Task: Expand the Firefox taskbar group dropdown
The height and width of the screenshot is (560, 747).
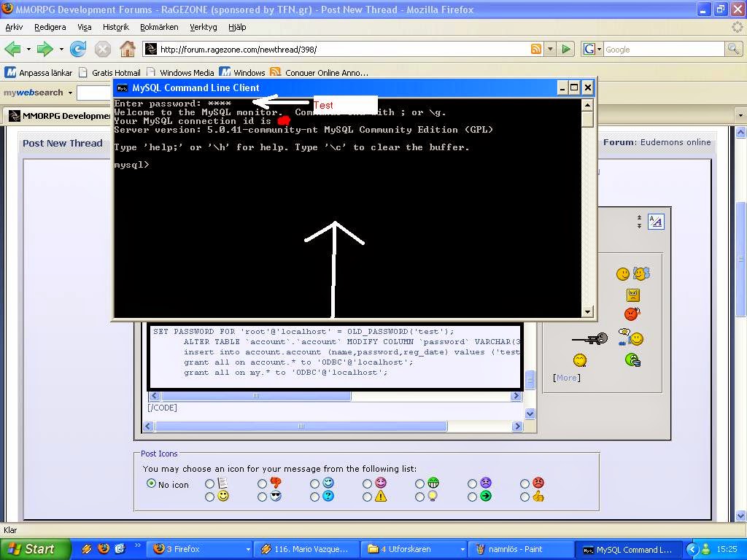Action: (248, 549)
